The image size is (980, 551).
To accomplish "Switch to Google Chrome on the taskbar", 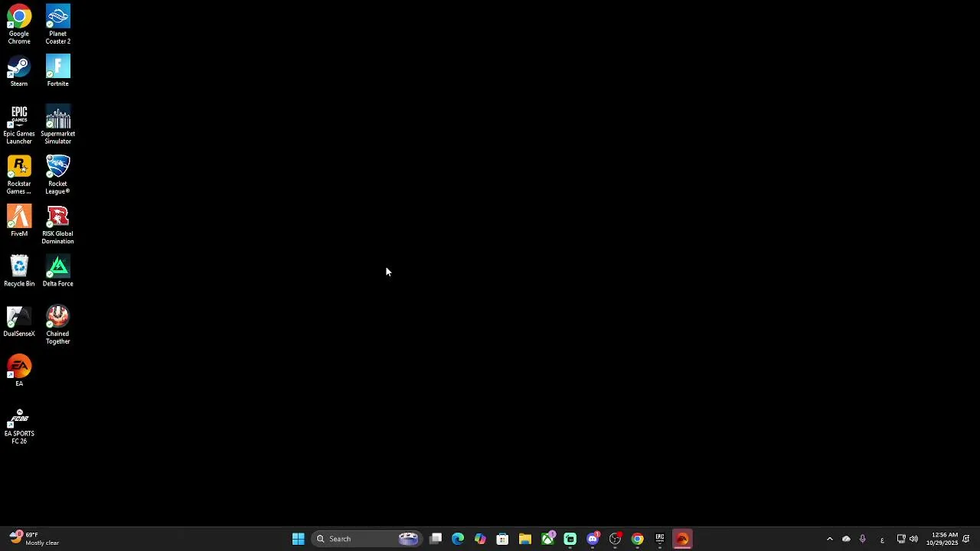I will click(x=637, y=539).
